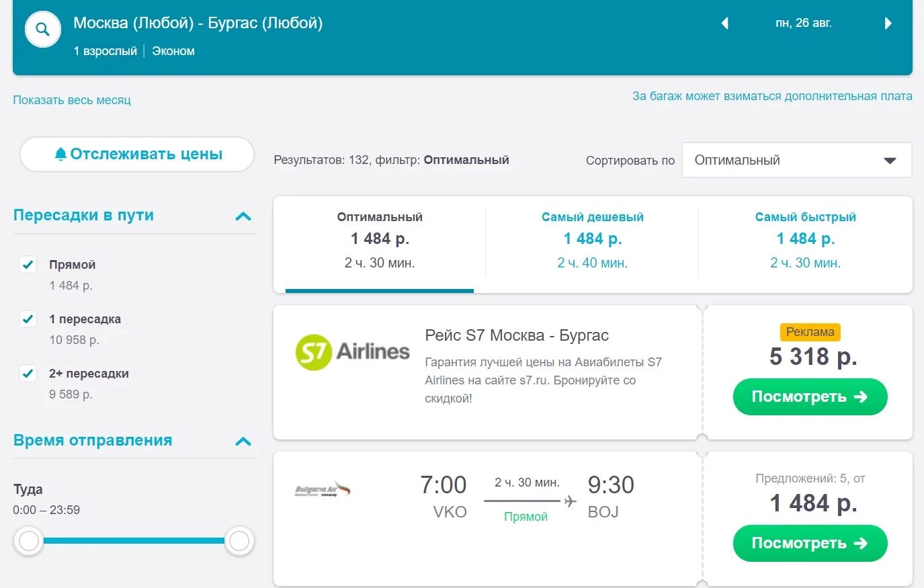924x588 pixels.
Task: Click the 5 318 р. ad price
Action: pos(813,356)
